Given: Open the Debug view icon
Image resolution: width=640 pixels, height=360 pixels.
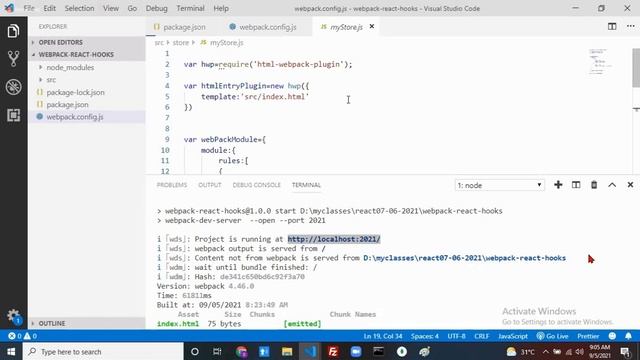Looking at the screenshot, I should pos(13,87).
